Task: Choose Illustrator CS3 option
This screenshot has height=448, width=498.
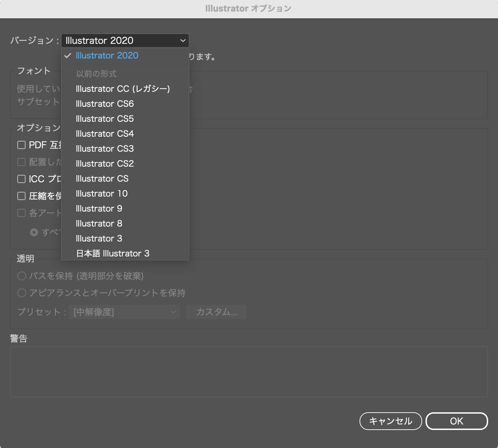Action: point(125,149)
